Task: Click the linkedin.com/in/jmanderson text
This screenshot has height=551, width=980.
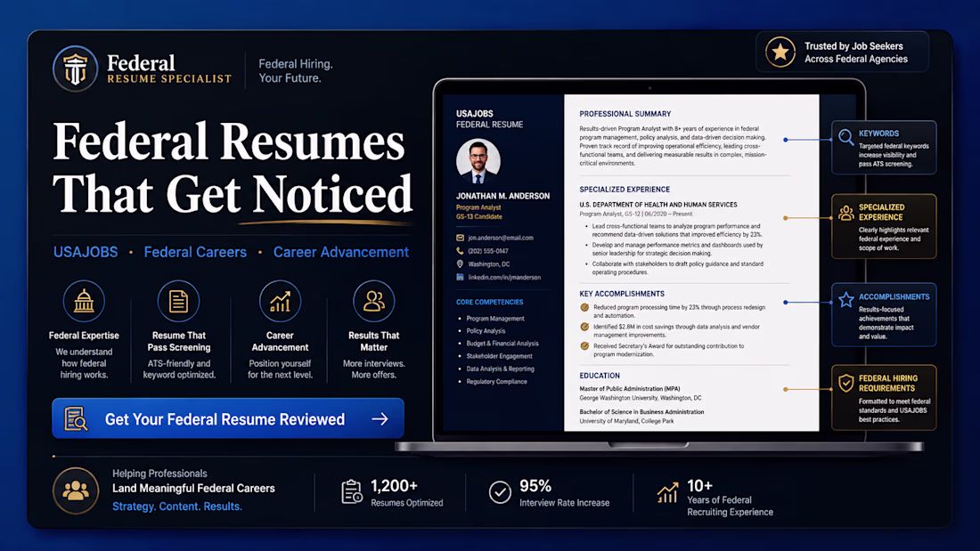Action: click(504, 278)
